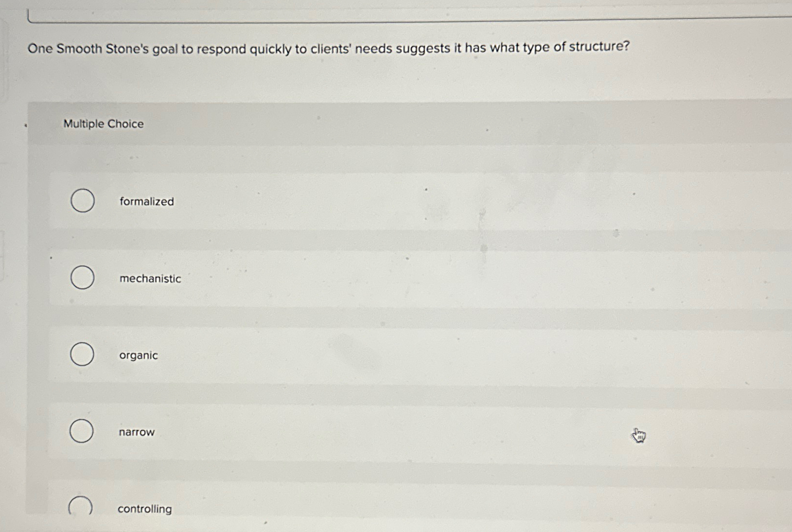Click the mechanistic answer label
Viewport: 792px width, 532px height.
(x=150, y=279)
